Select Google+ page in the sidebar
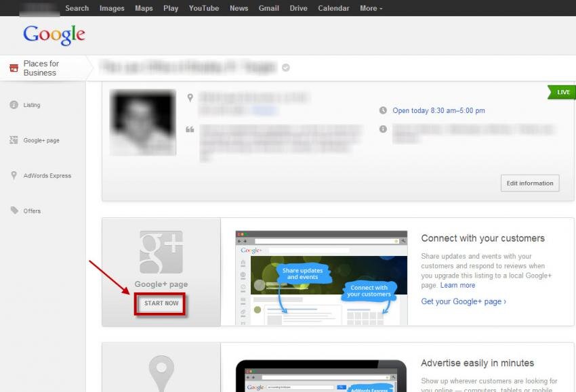576x392 pixels. [41, 140]
